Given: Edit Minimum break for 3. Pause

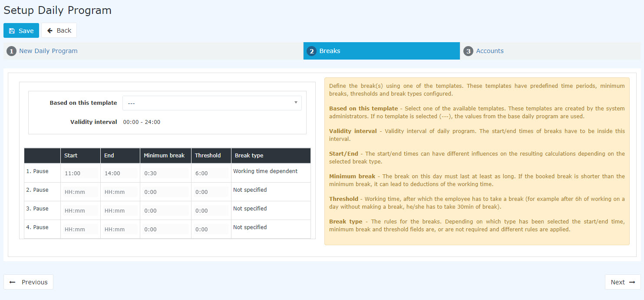Looking at the screenshot, I should pos(165,210).
